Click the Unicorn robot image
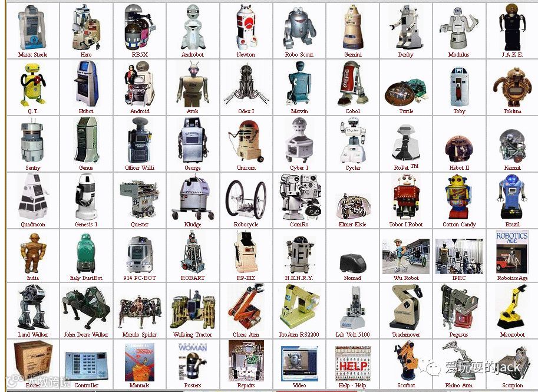 pos(246,141)
